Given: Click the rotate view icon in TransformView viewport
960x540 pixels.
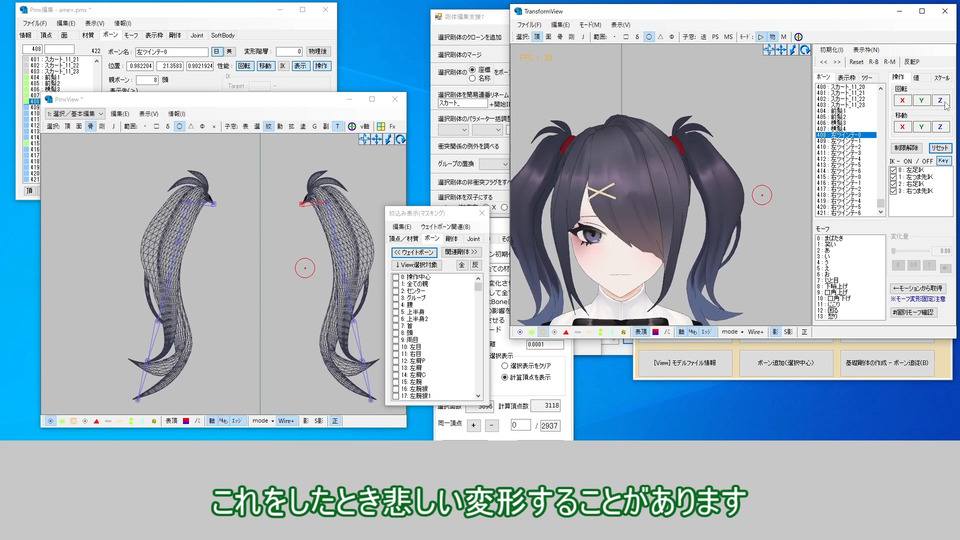Looking at the screenshot, I should click(x=805, y=50).
